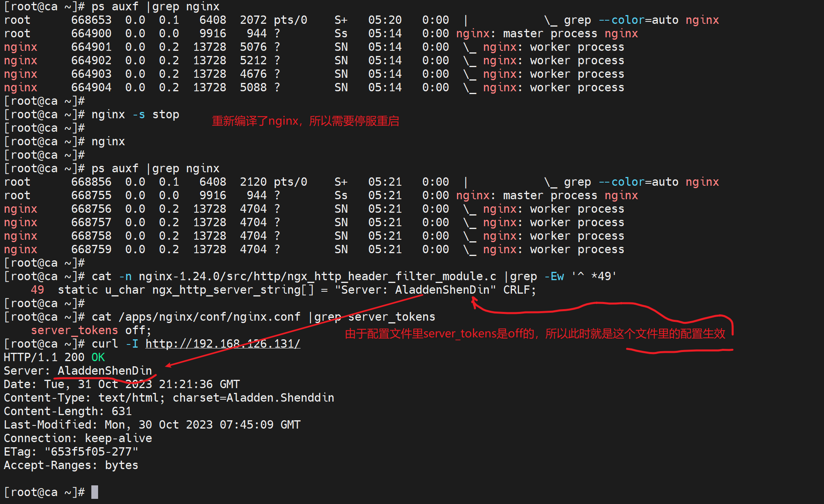Click the 'HTTP/1.1 200 OK' status line
The height and width of the screenshot is (504, 824).
tap(54, 357)
